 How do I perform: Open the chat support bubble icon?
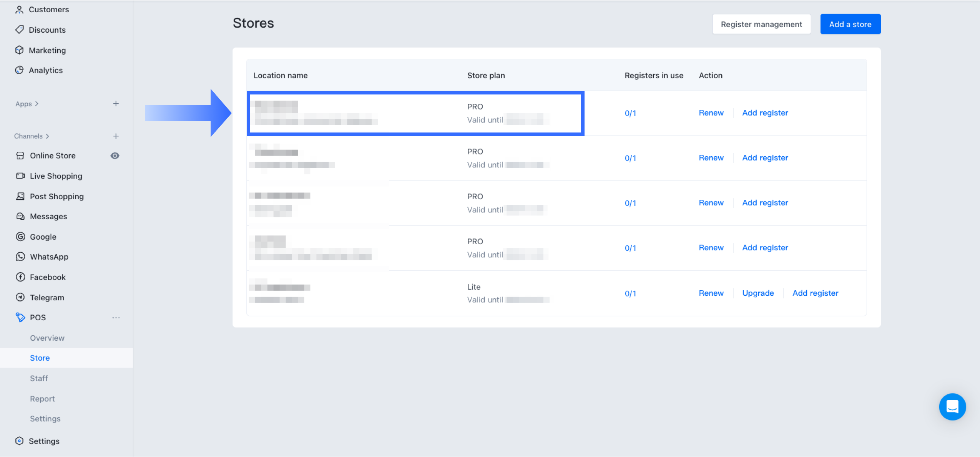pos(952,406)
